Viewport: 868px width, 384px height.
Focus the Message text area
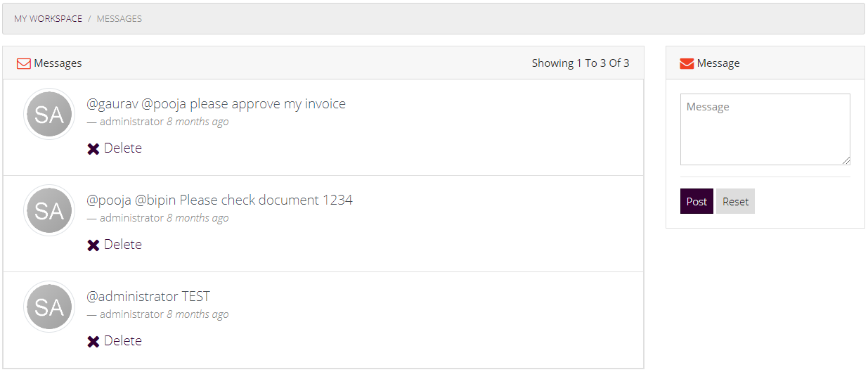(x=765, y=129)
